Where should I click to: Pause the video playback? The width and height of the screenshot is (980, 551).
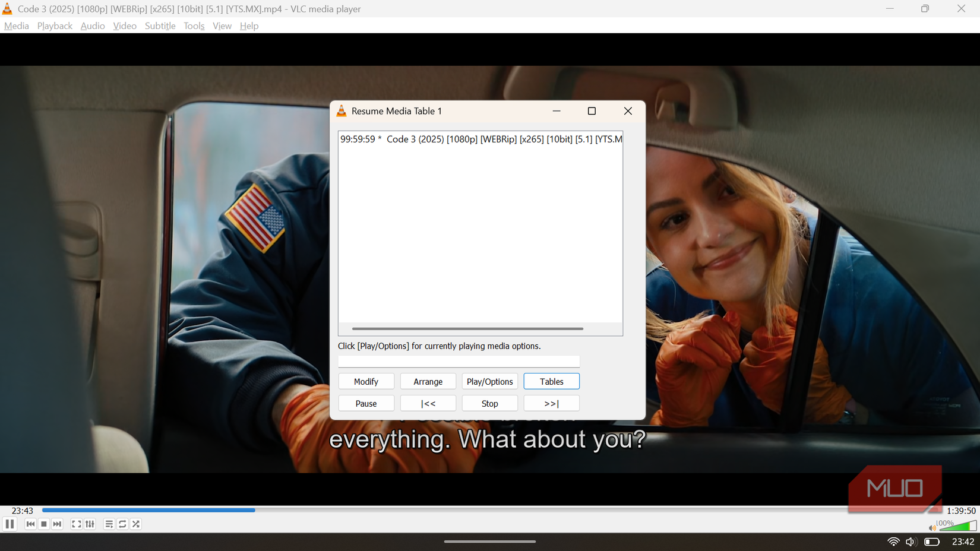click(x=10, y=524)
